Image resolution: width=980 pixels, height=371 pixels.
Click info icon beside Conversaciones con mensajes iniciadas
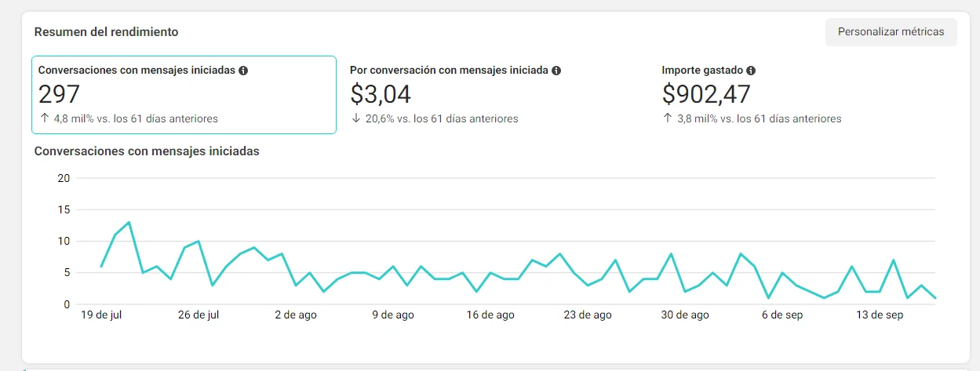(243, 71)
